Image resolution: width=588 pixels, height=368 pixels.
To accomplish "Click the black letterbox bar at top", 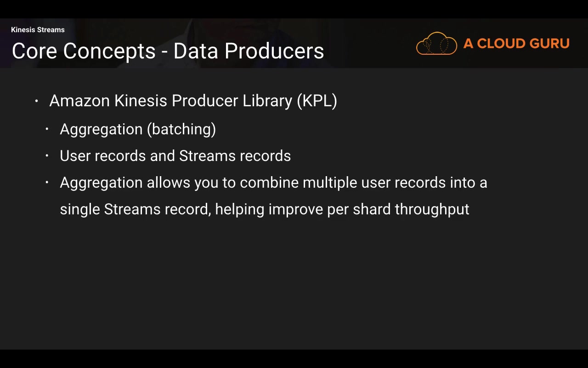I will (294, 9).
